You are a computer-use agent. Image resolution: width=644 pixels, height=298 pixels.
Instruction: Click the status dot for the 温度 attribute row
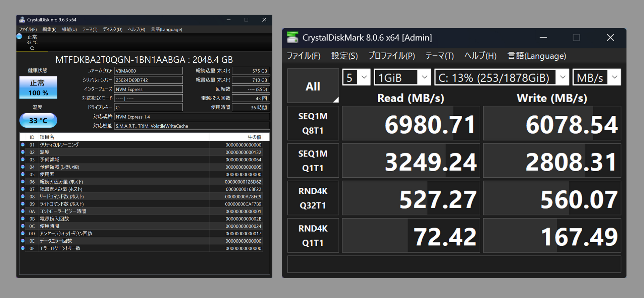click(23, 152)
